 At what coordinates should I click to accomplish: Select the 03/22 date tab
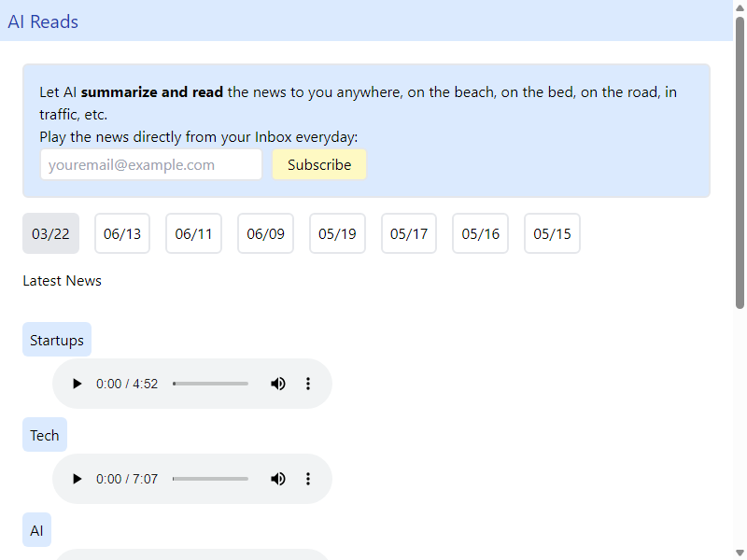(51, 234)
